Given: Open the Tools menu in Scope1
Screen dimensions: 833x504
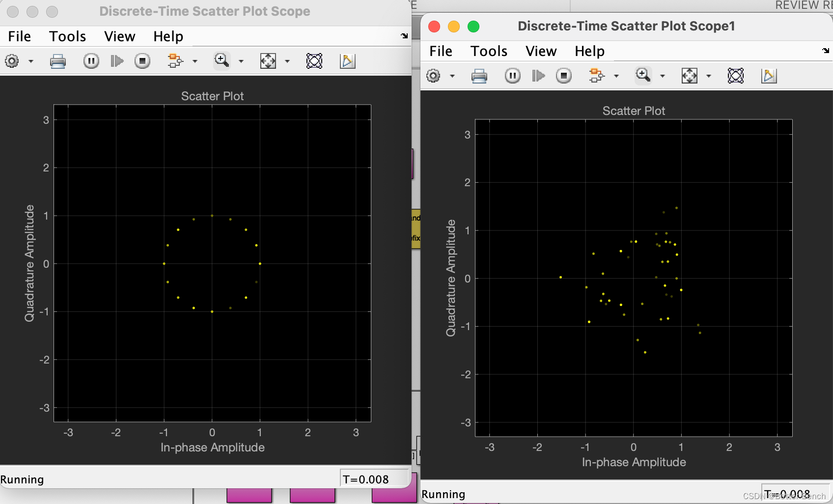Looking at the screenshot, I should pos(489,51).
